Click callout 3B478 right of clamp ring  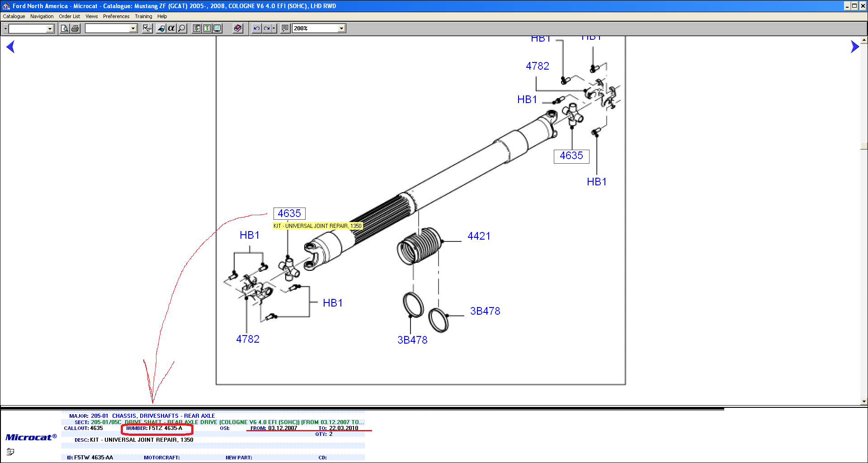pyautogui.click(x=485, y=311)
